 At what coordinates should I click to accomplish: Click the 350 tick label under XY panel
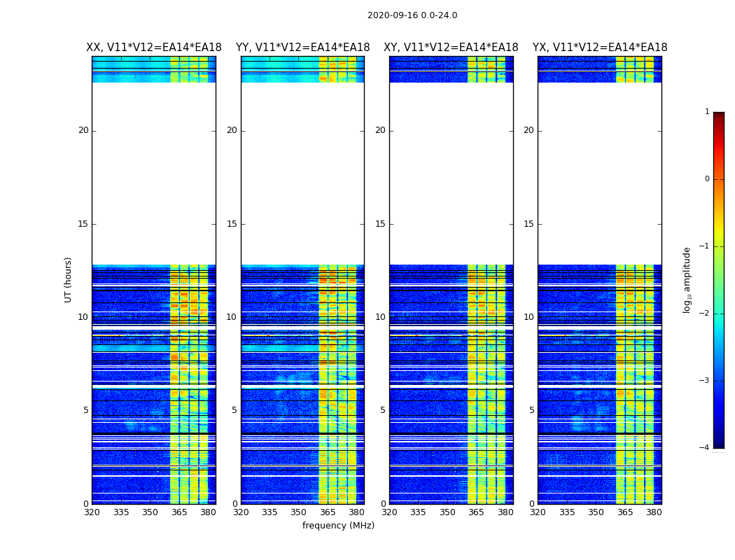[x=448, y=512]
